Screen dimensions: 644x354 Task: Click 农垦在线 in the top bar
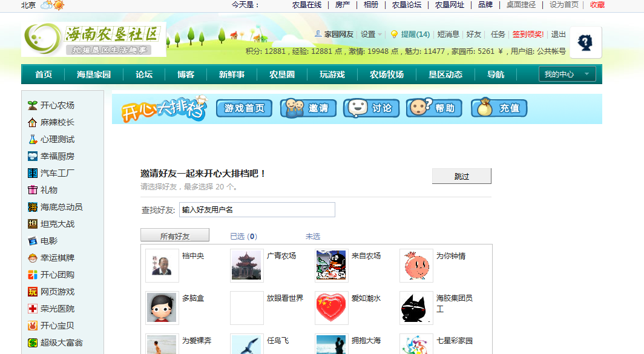click(x=307, y=5)
